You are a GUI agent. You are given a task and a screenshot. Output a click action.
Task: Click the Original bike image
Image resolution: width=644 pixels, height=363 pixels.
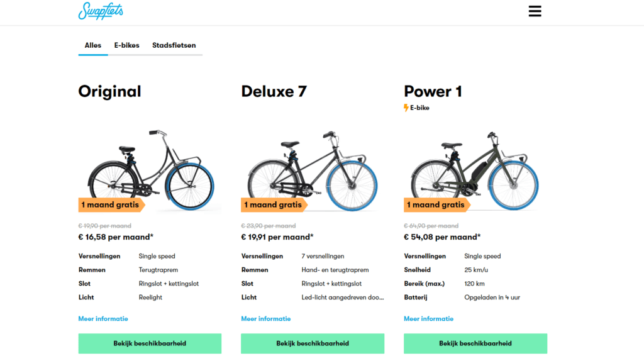coord(151,170)
